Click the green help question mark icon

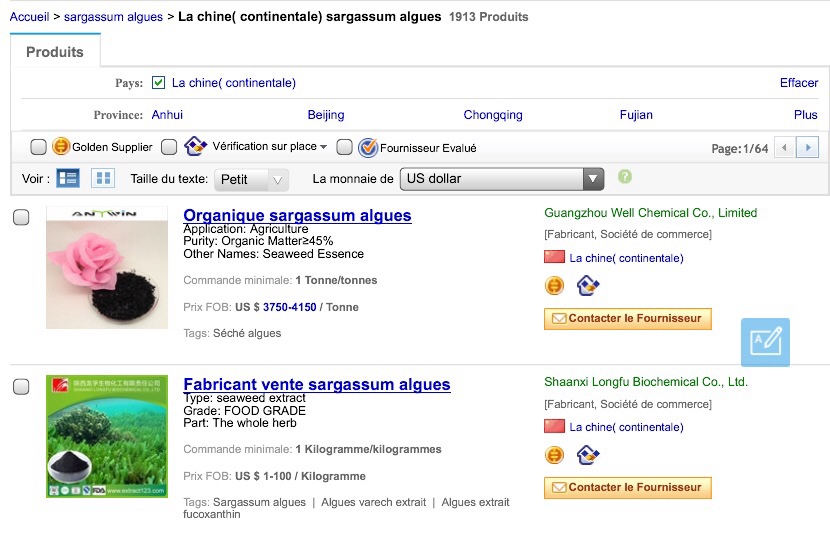[625, 177]
